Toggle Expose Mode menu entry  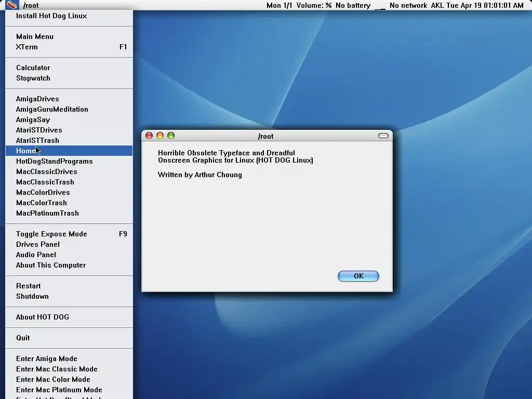pos(69,234)
